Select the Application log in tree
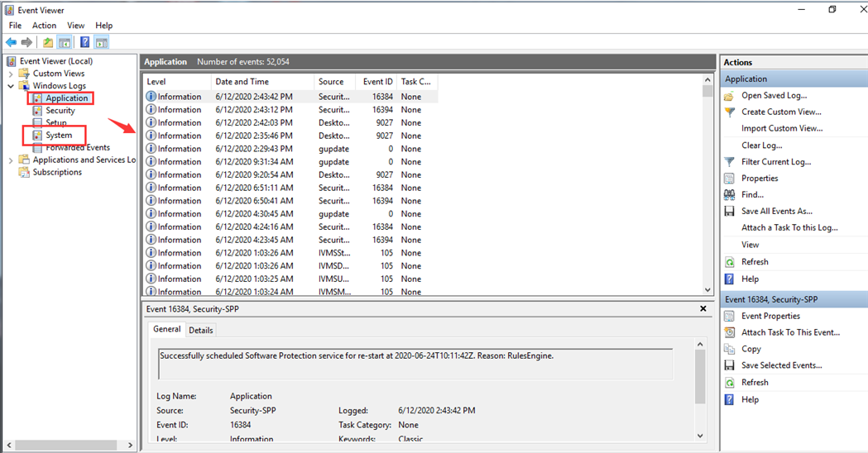 [66, 98]
